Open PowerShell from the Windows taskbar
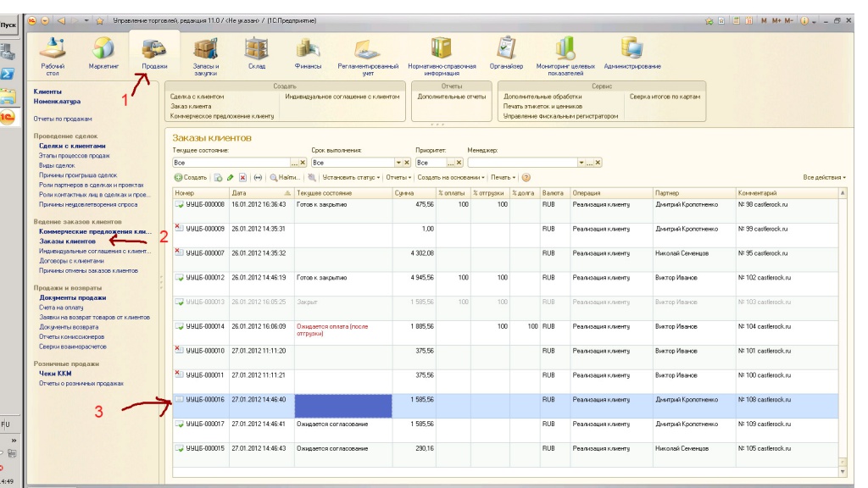Viewport: 868px width, 488px height. point(8,75)
